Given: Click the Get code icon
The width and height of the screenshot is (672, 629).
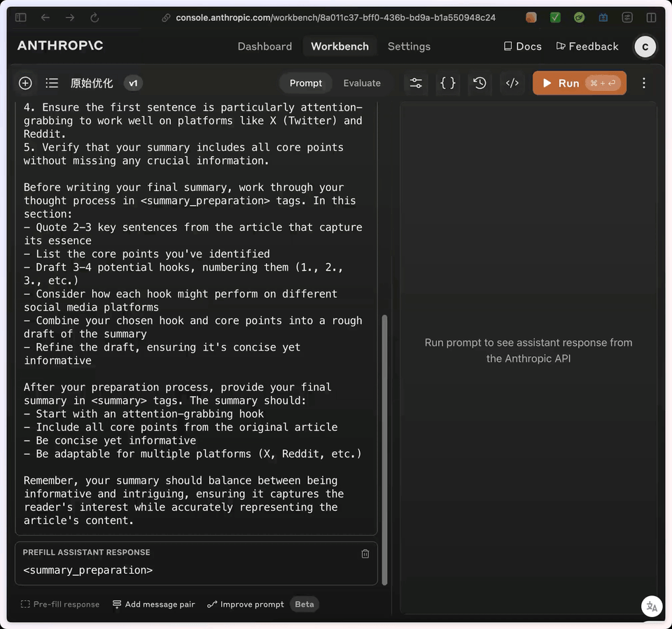Looking at the screenshot, I should pos(512,83).
